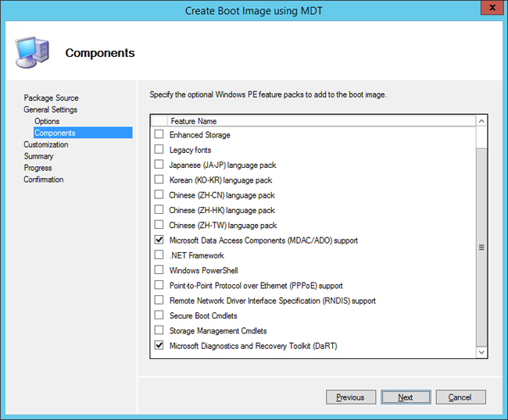The width and height of the screenshot is (508, 420).
Task: Jump to the Customization step
Action: (45, 144)
